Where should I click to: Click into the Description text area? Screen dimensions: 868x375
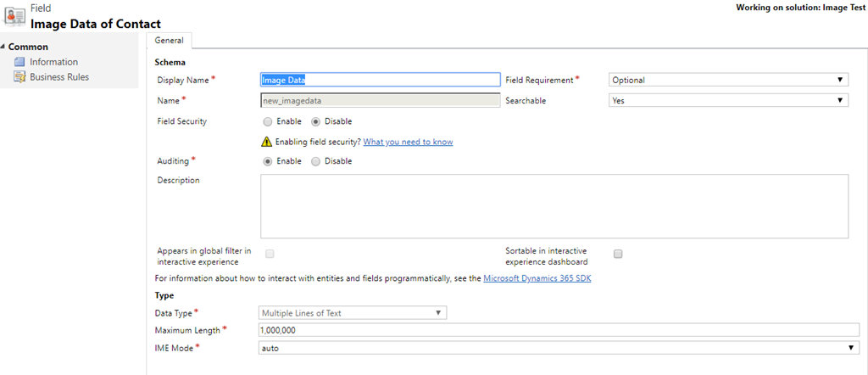554,206
